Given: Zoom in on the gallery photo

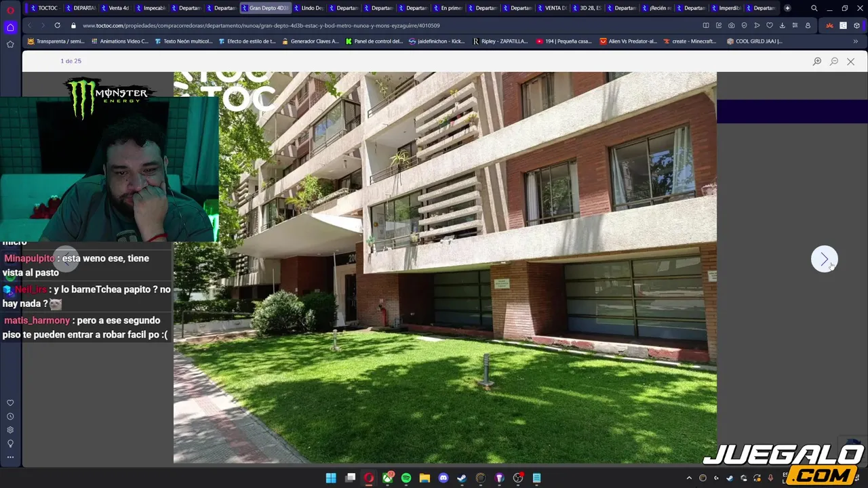Looking at the screenshot, I should [x=817, y=62].
